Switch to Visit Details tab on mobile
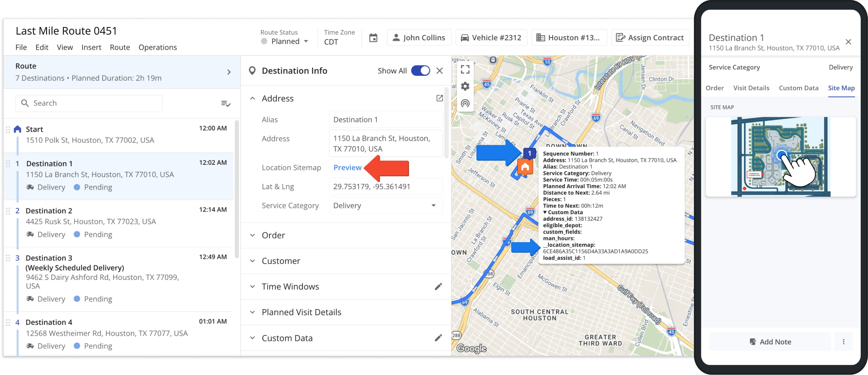The height and width of the screenshot is (375, 868). (751, 88)
